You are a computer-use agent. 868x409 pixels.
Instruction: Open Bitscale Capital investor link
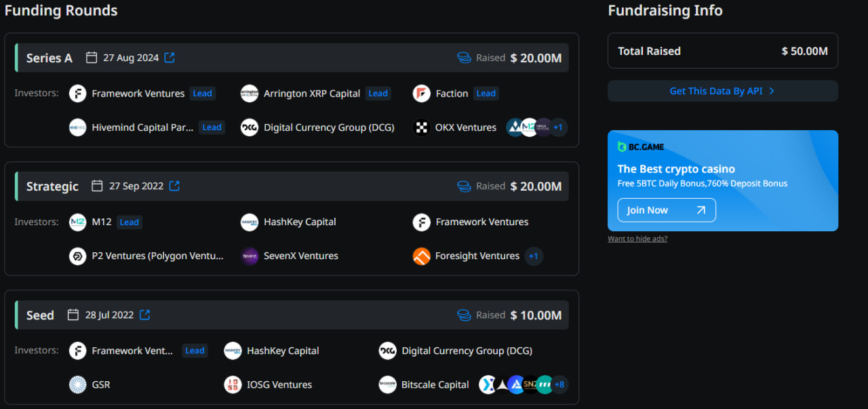coord(435,385)
